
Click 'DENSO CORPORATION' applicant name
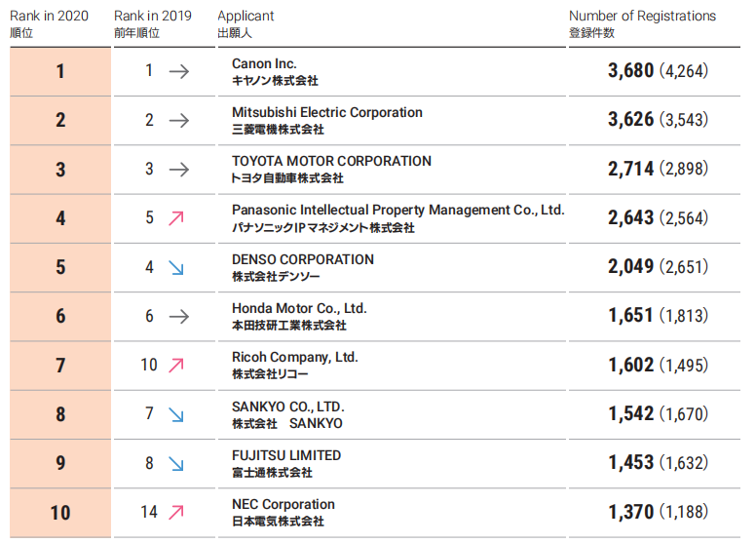303,259
